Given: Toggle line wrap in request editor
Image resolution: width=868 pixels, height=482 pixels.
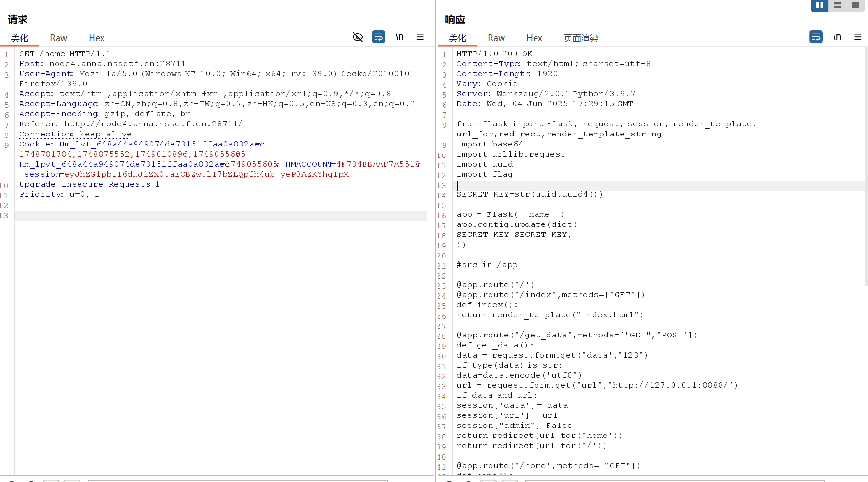Looking at the screenshot, I should point(378,37).
